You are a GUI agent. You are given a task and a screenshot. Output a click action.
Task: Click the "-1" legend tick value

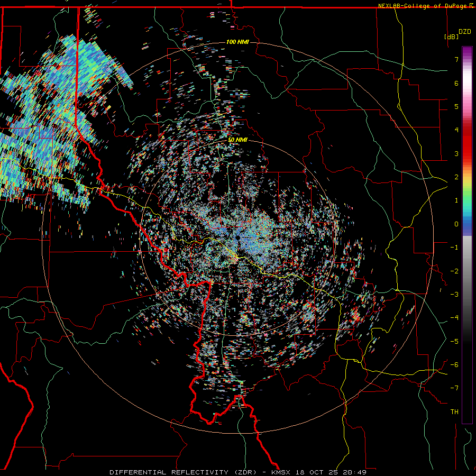pyautogui.click(x=454, y=248)
